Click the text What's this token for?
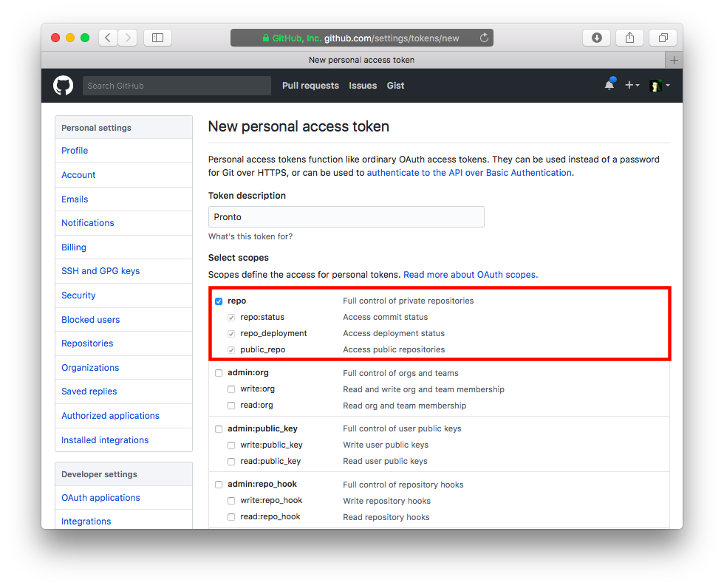The width and height of the screenshot is (724, 588). tap(250, 236)
